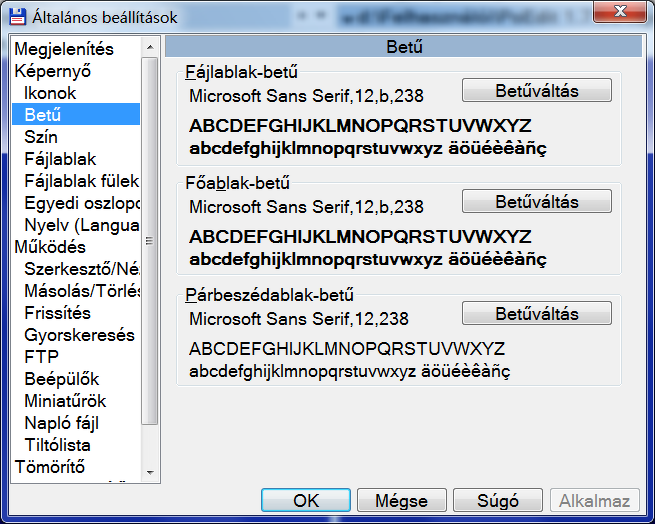Screen dimensions: 655x524
Task: Click Betűváltás for Párbeszédablak-betű
Action: tap(537, 314)
